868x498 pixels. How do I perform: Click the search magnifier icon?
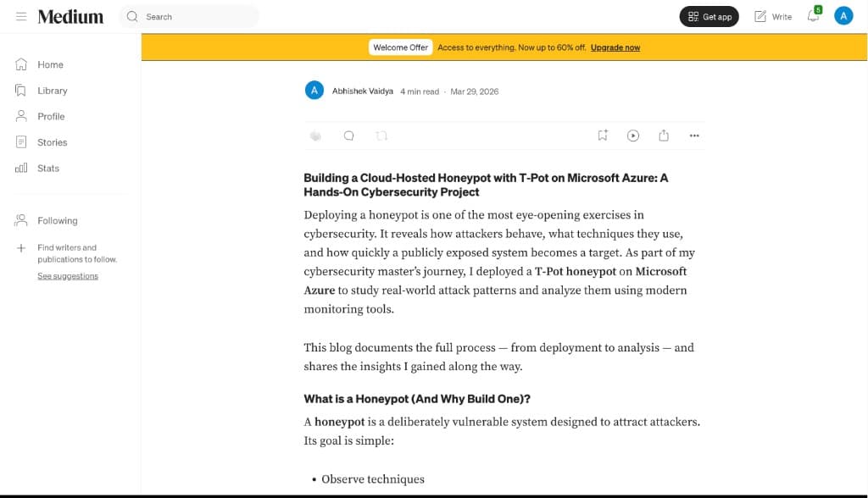coord(131,17)
